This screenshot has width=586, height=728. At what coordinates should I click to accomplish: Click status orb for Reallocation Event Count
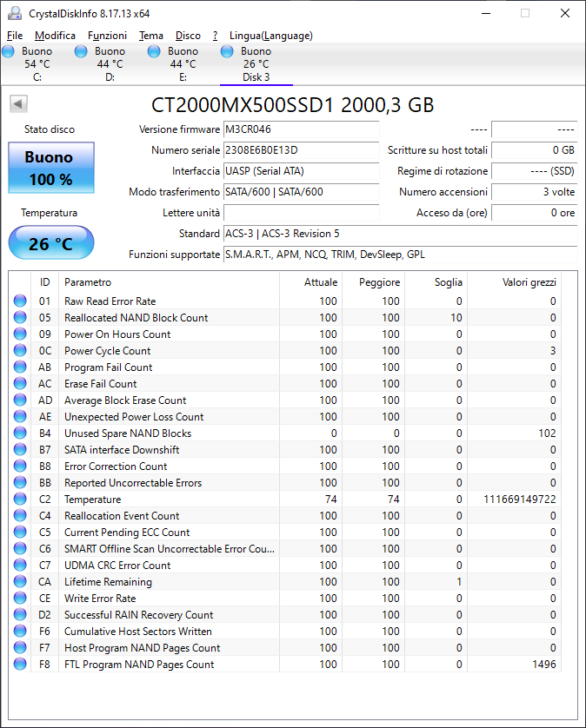20,515
